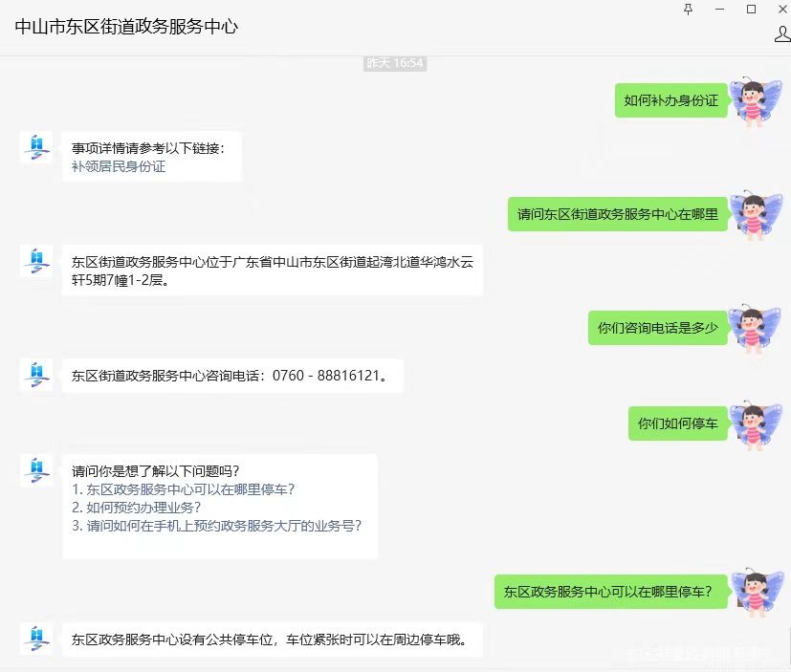This screenshot has width=791, height=672.
Task: Click service center avatar beside address reply
Action: pyautogui.click(x=37, y=261)
